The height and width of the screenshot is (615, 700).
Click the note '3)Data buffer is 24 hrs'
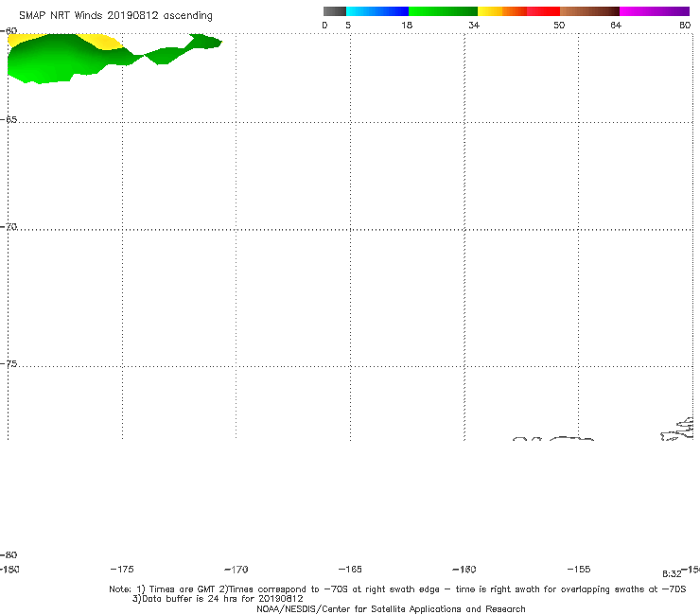[218, 599]
